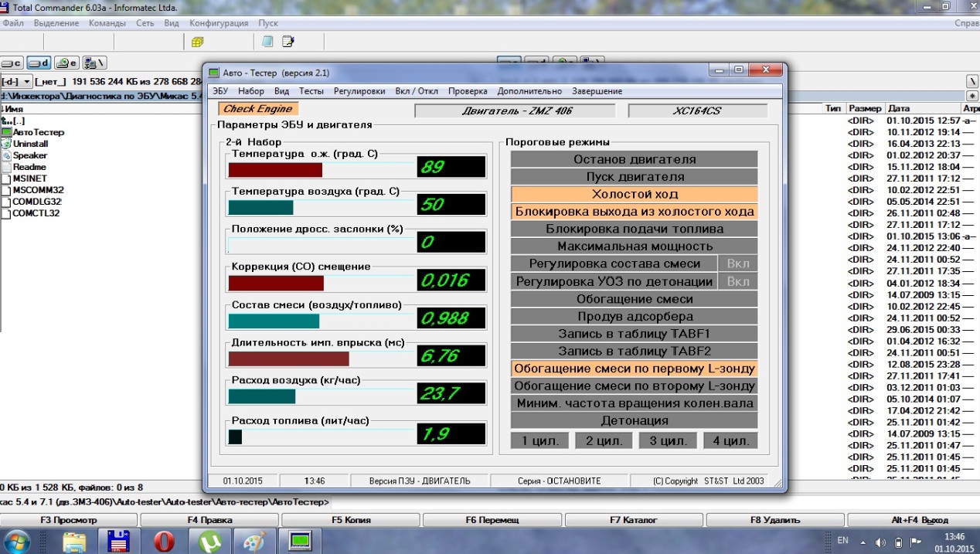Open the Вкл / Откл menu
980x554 pixels.
pyautogui.click(x=417, y=91)
